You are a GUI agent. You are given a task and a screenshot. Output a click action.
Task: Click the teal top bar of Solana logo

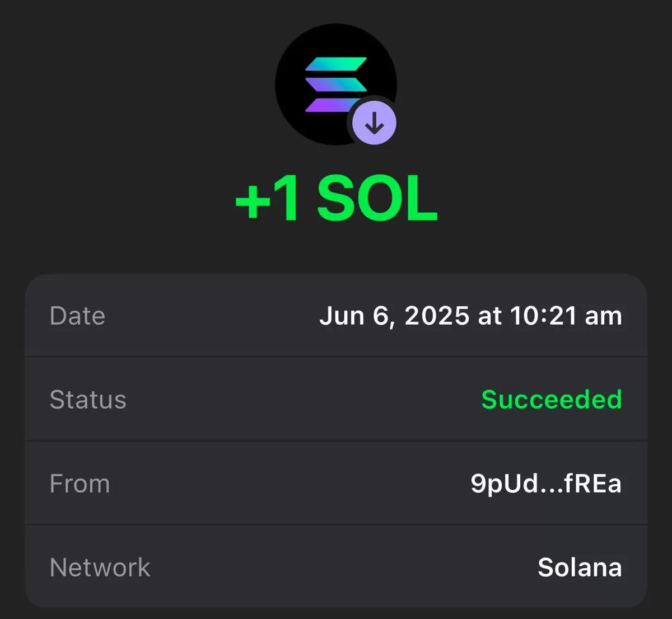pos(336,64)
